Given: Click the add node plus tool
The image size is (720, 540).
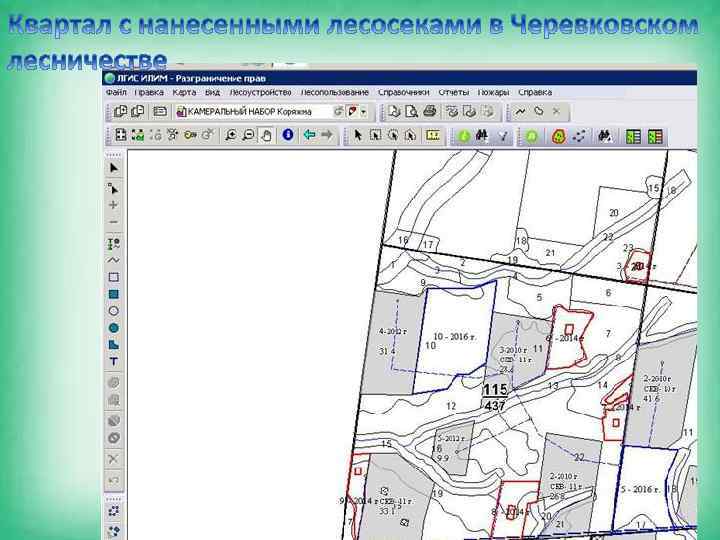Looking at the screenshot, I should [113, 205].
